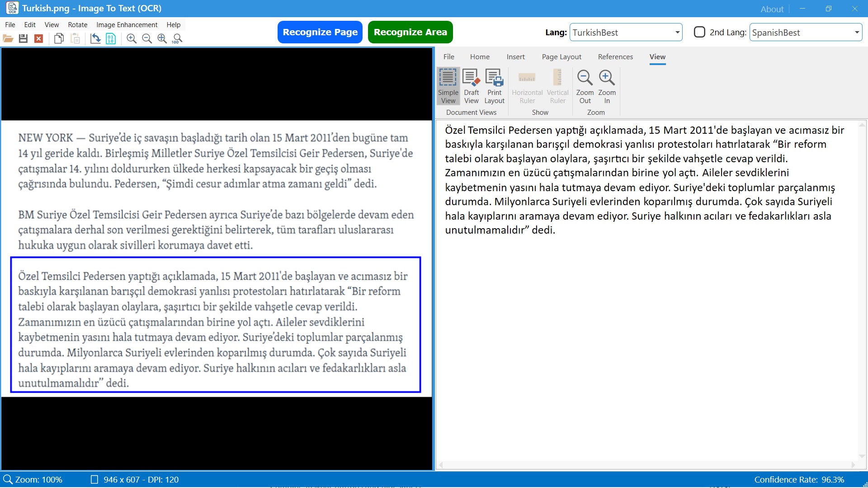Restore down the application window

tap(829, 8)
